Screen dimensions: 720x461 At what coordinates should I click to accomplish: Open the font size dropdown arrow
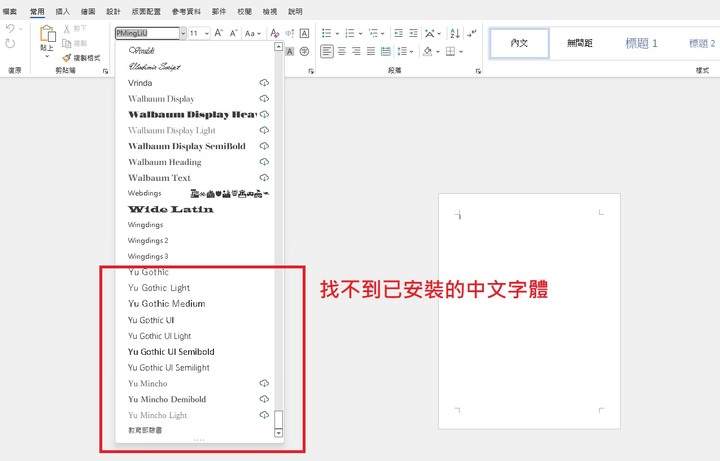click(x=207, y=33)
